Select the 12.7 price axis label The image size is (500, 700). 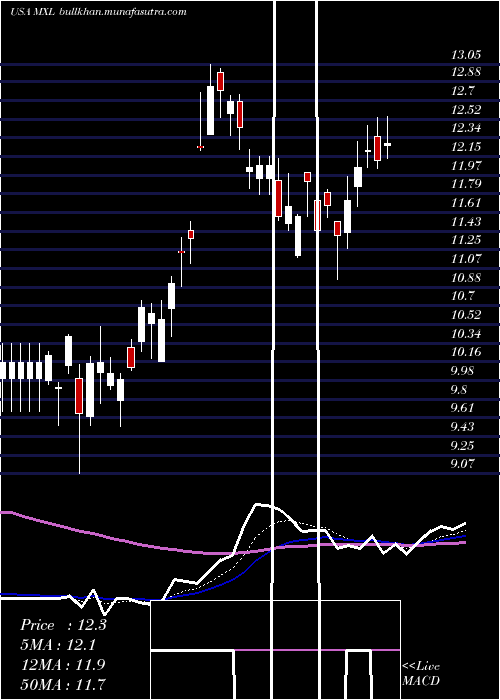click(463, 91)
